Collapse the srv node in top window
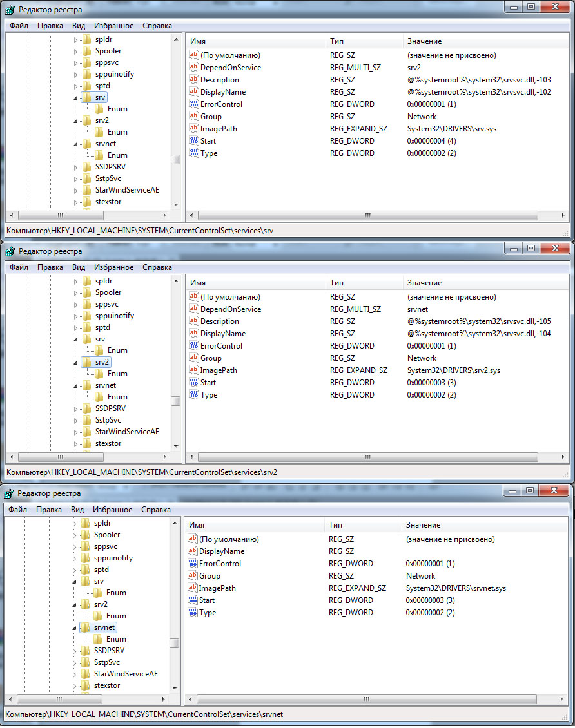The width and height of the screenshot is (575, 728). [x=75, y=98]
